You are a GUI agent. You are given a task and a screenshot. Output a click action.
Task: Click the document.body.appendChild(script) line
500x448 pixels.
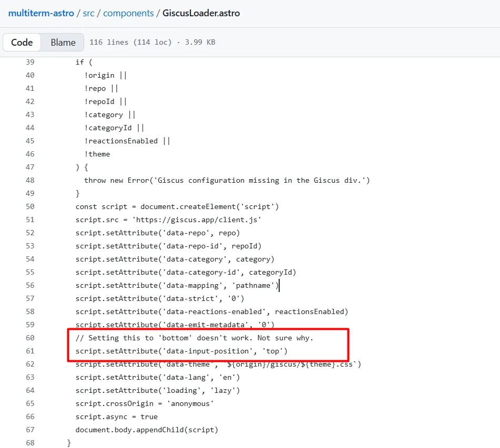click(146, 430)
